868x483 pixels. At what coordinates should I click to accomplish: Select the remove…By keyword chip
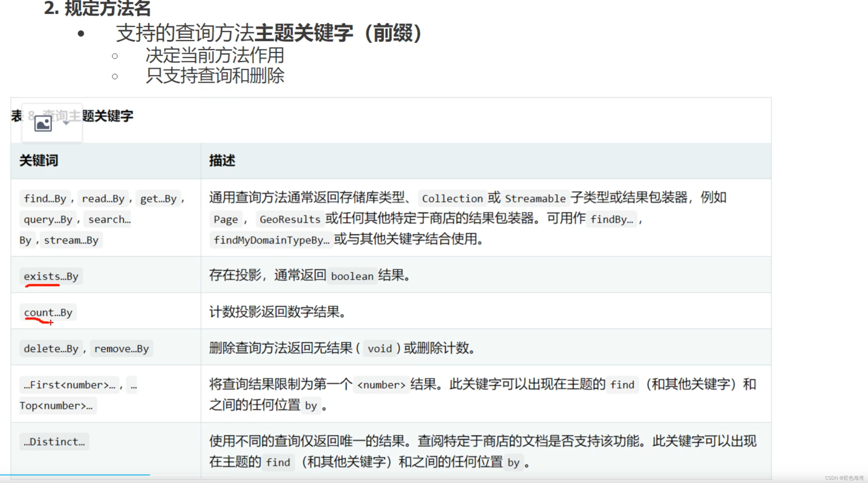coord(121,348)
